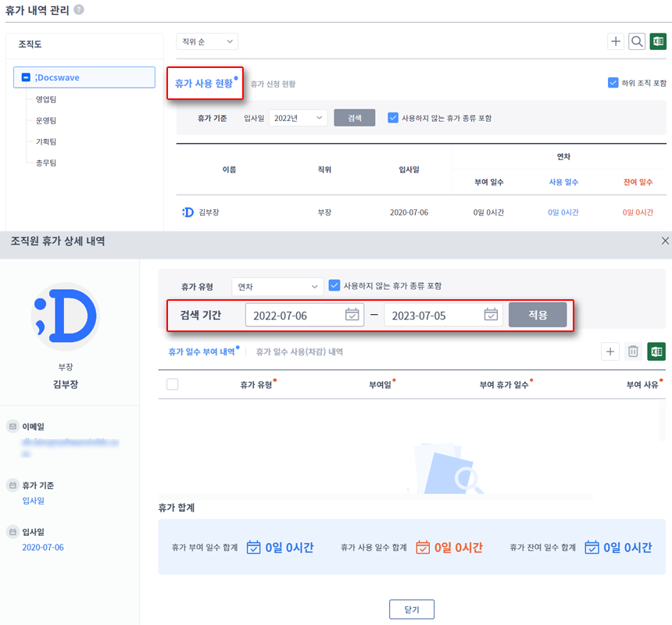Switch to 휴가 일수 사용(차감) 내역 tab
This screenshot has height=625, width=672.
299,352
